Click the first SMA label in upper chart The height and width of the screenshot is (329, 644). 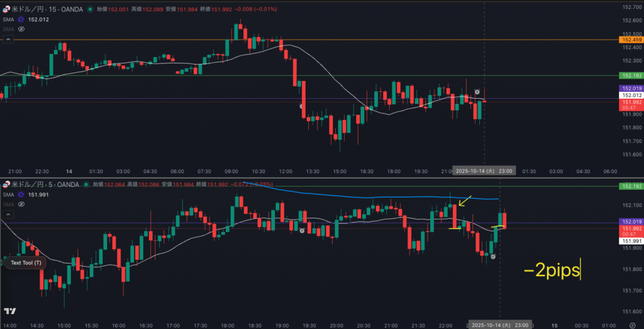(x=8, y=20)
